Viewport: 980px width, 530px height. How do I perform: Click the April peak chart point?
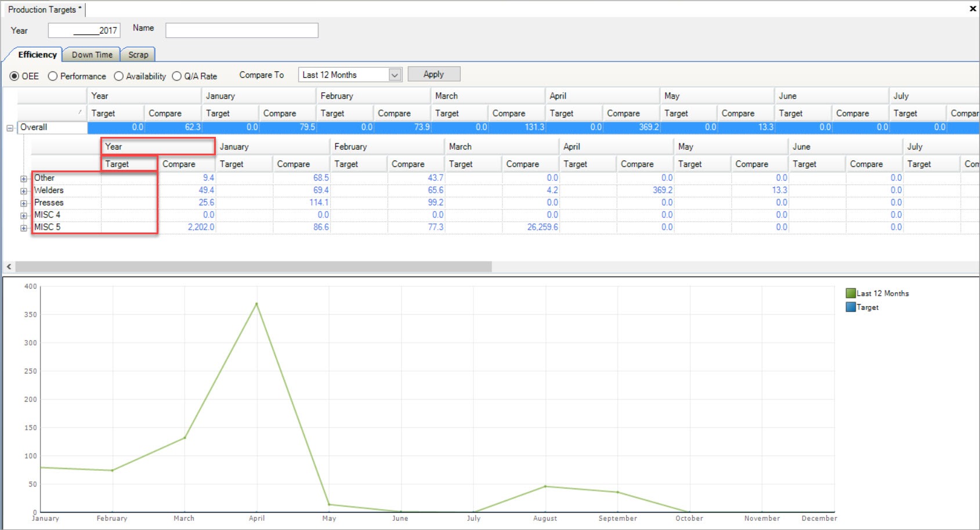256,303
